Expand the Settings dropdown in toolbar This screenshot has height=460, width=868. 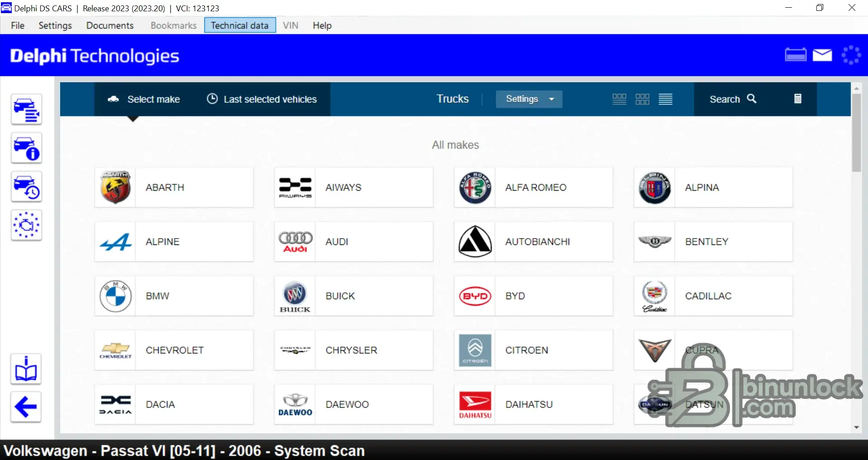click(529, 99)
